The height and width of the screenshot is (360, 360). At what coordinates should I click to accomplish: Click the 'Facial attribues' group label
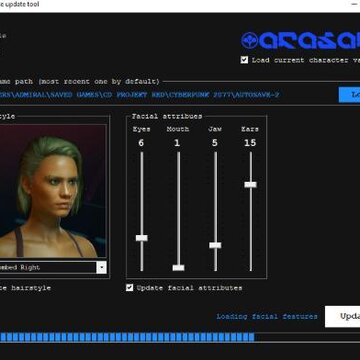point(167,116)
